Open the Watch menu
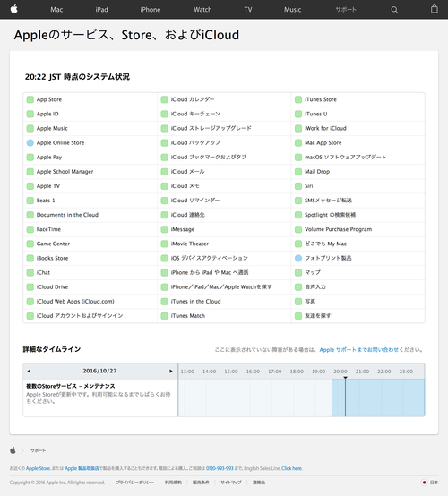Image resolution: width=448 pixels, height=496 pixels. tap(202, 10)
